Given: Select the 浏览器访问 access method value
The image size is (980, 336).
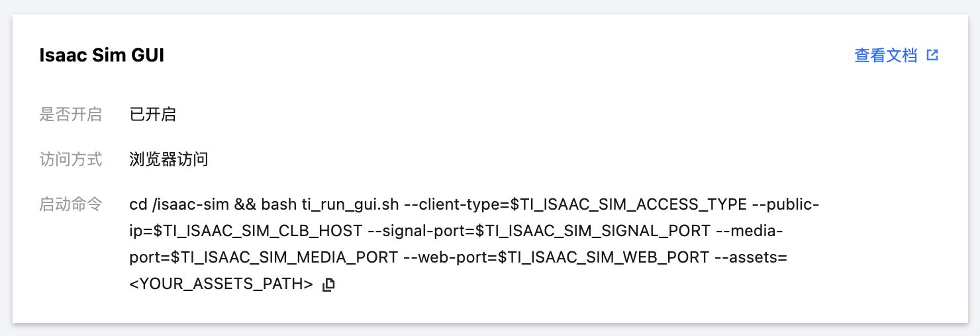Looking at the screenshot, I should pos(169,159).
